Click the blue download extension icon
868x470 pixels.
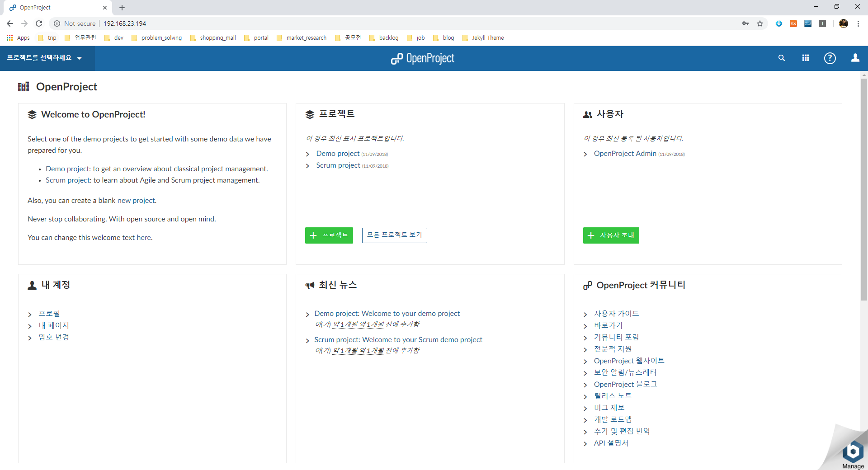pyautogui.click(x=779, y=23)
